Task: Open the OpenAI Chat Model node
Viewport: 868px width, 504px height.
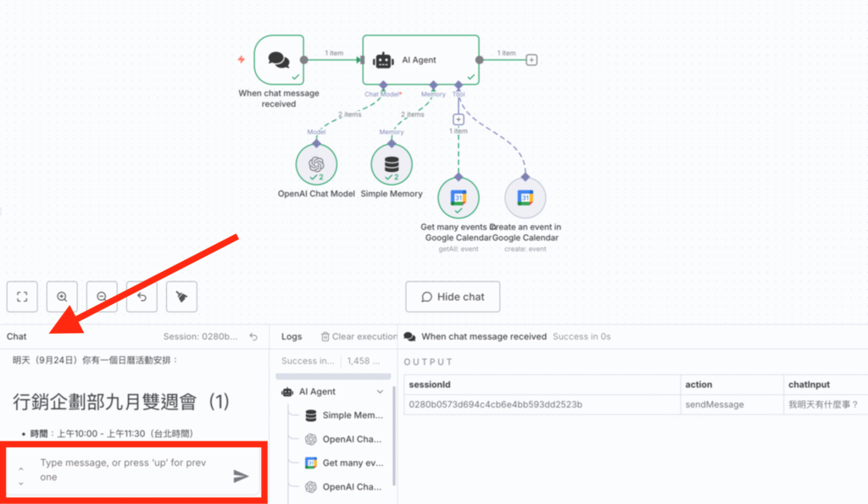Action: 316,164
